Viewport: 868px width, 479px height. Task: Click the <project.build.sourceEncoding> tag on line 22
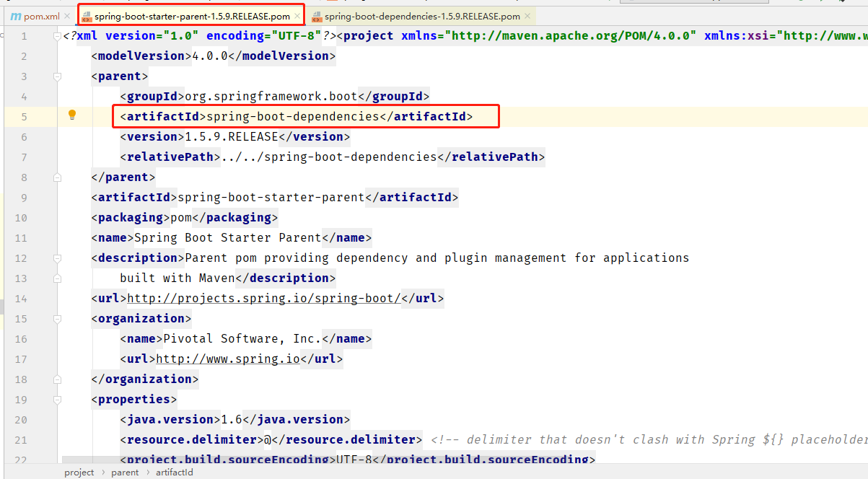pyautogui.click(x=228, y=460)
